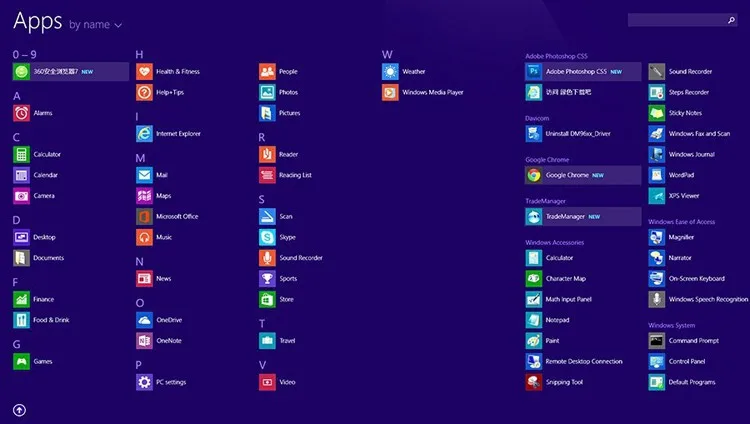The width and height of the screenshot is (750, 424).
Task: Click the 'Scan' label
Action: pyautogui.click(x=286, y=216)
